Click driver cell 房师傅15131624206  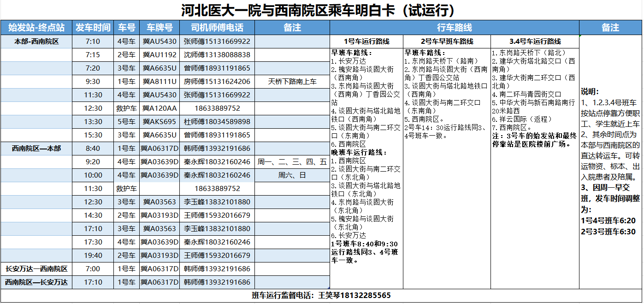217,82
